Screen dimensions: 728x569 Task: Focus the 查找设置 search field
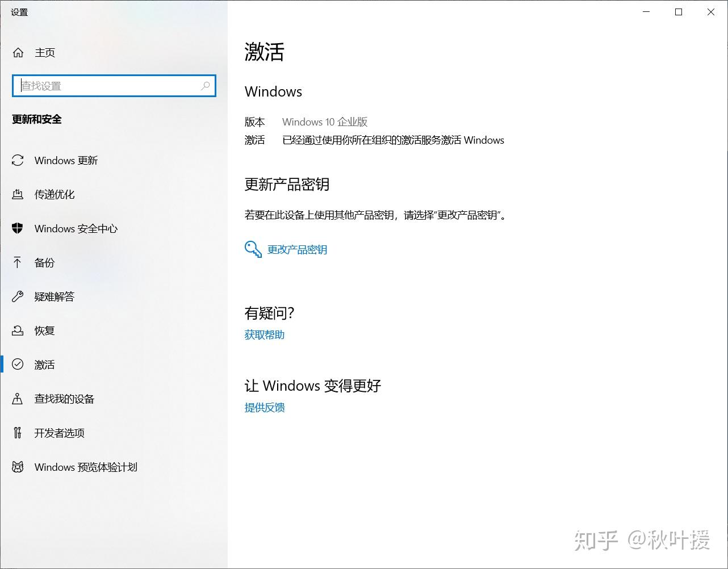click(x=114, y=86)
